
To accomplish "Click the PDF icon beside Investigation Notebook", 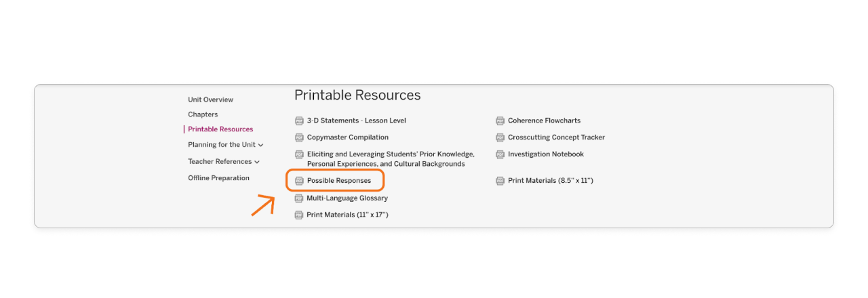I will [500, 154].
